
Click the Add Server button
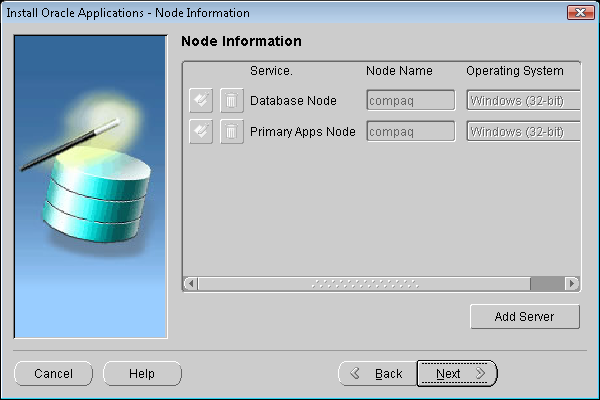[x=525, y=317]
